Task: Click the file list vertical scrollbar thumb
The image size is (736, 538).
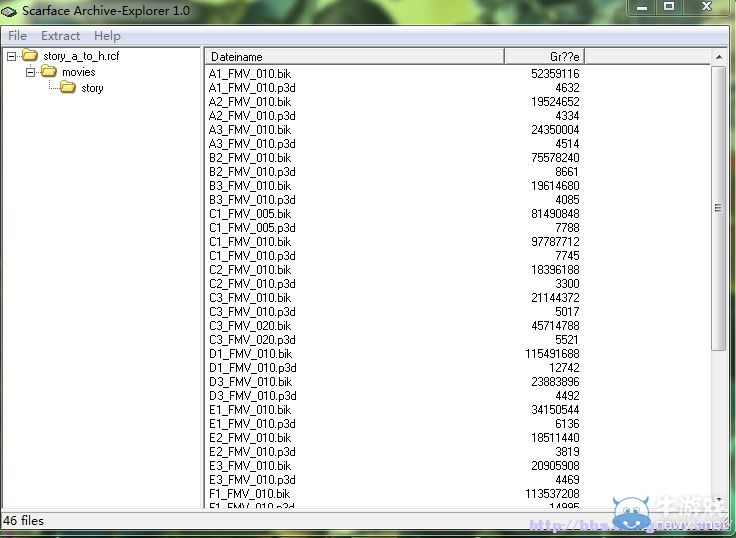Action: 718,208
